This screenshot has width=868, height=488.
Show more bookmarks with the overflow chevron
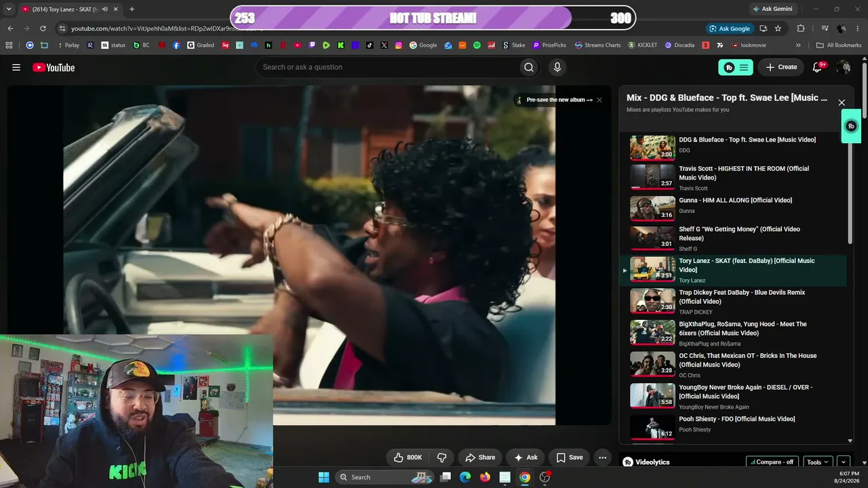(798, 45)
